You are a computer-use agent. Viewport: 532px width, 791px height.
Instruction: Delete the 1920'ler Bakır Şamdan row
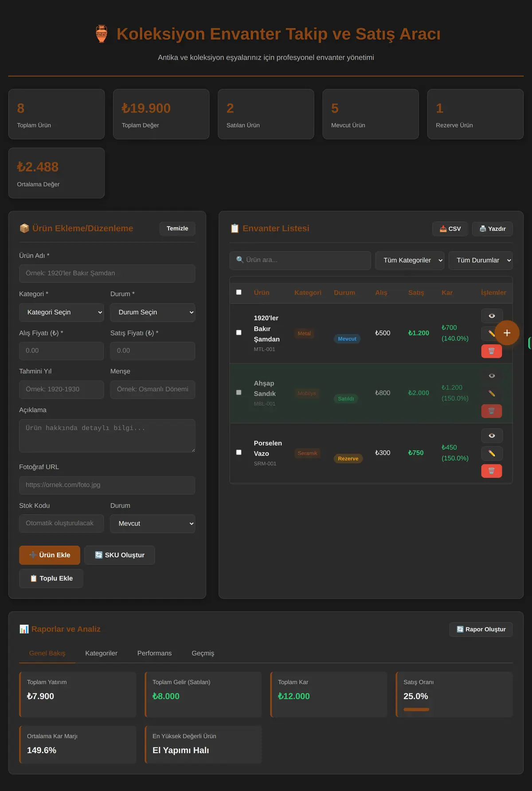coord(492,351)
